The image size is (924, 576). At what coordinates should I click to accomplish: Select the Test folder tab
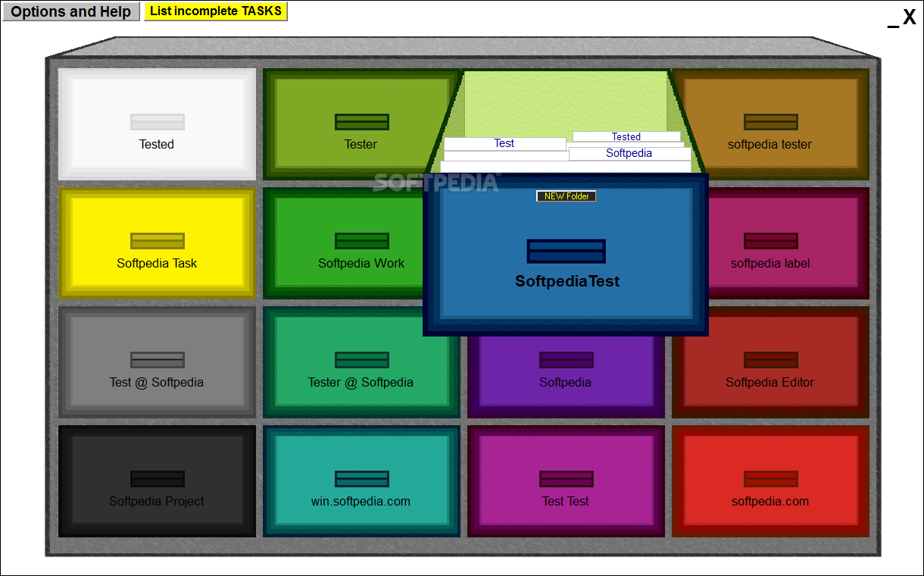[504, 143]
